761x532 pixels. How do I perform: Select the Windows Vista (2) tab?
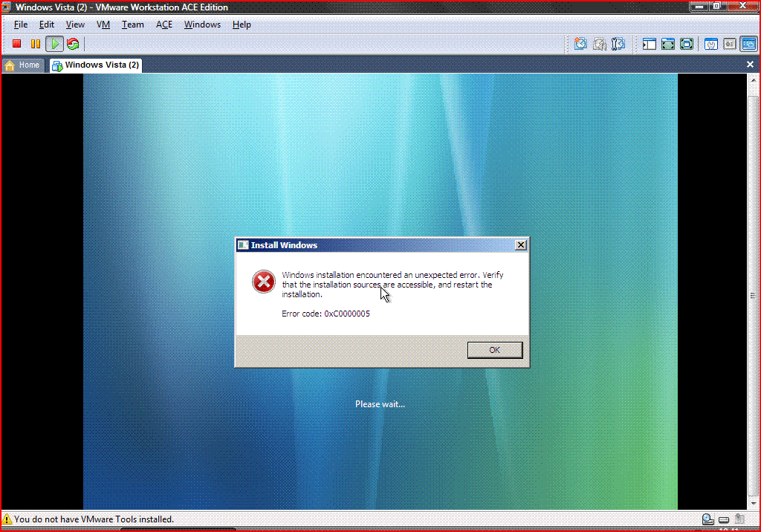(96, 65)
